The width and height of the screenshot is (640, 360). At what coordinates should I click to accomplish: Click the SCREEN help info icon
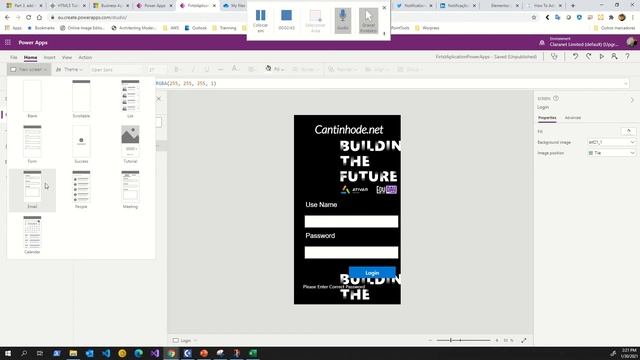tap(556, 98)
